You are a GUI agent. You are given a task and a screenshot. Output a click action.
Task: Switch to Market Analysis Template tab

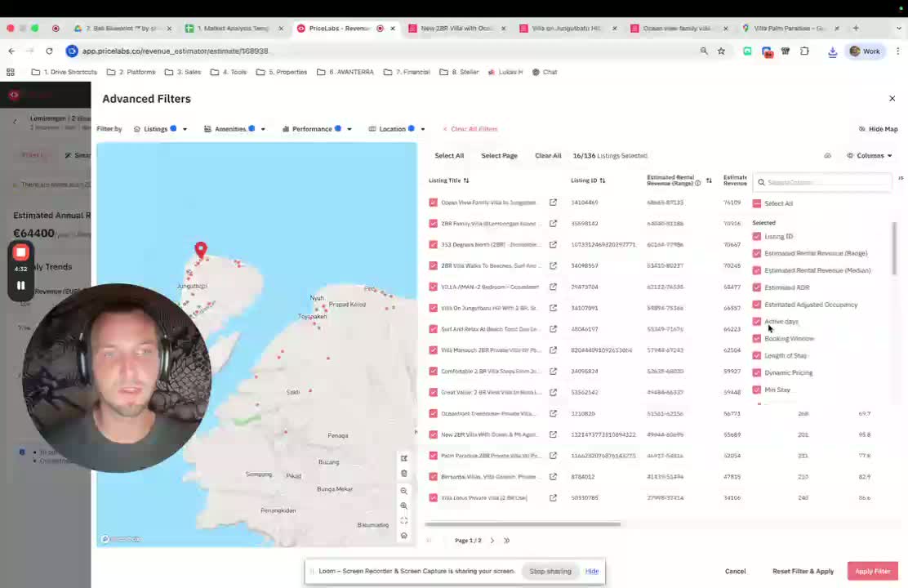[233, 28]
